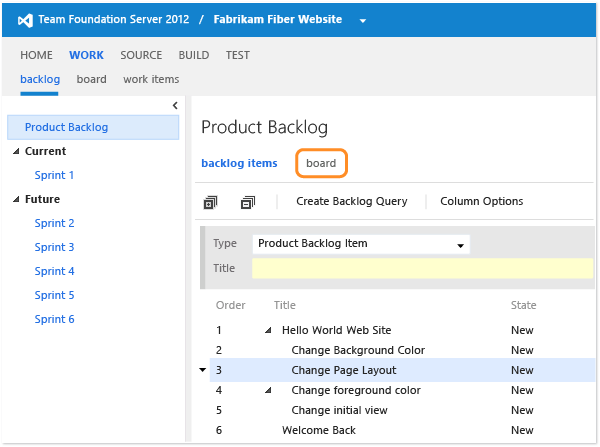Open Sprint 6 in the left pane

[54, 319]
